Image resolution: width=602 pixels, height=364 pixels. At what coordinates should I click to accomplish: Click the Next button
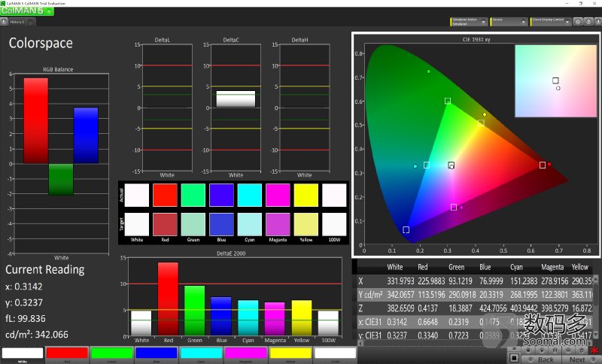coord(577,359)
